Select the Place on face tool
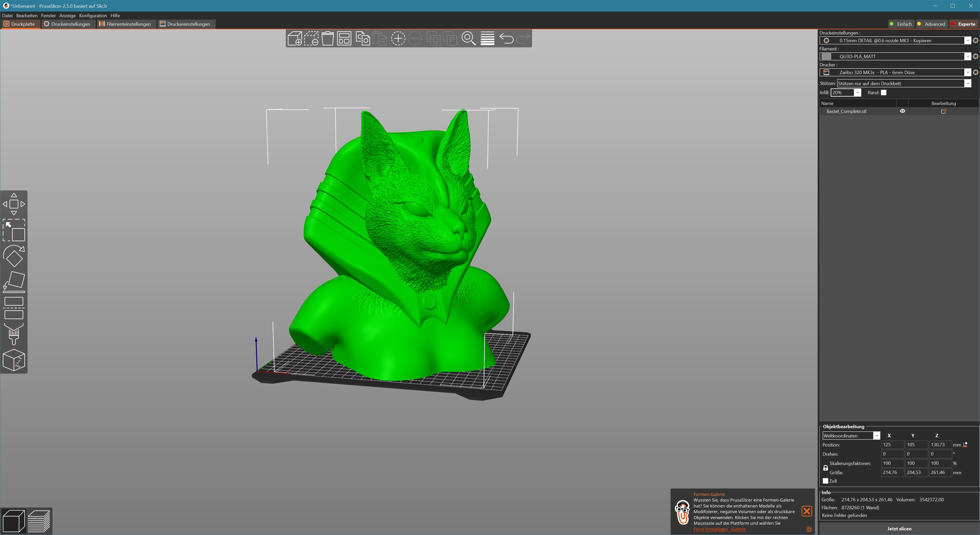Screen dimensions: 980x535 click(14, 282)
